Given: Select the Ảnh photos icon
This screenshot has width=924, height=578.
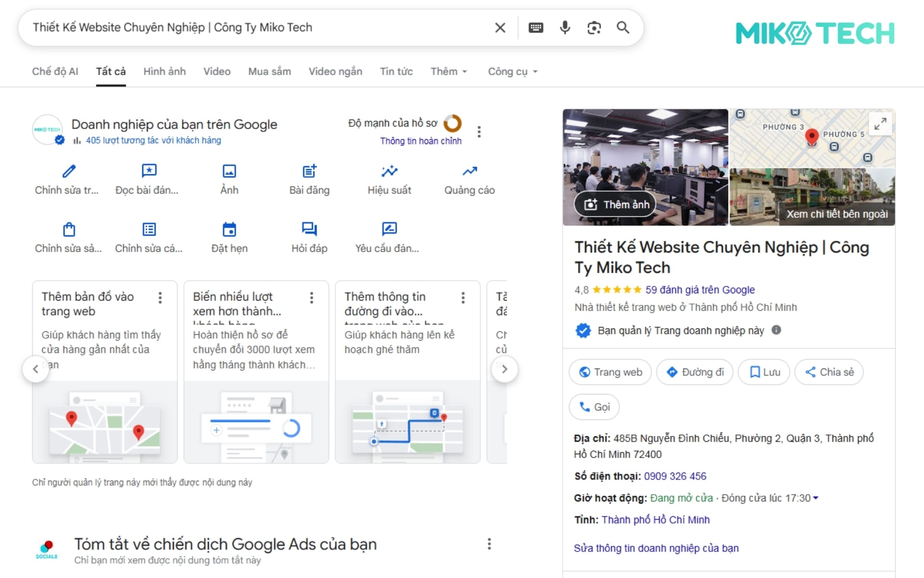Looking at the screenshot, I should pyautogui.click(x=229, y=171).
